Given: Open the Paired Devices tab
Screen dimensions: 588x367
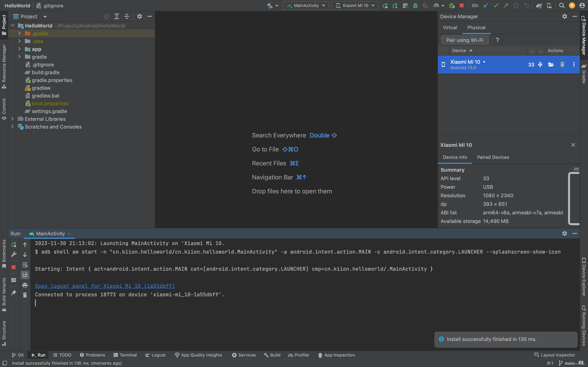Looking at the screenshot, I should coord(493,157).
